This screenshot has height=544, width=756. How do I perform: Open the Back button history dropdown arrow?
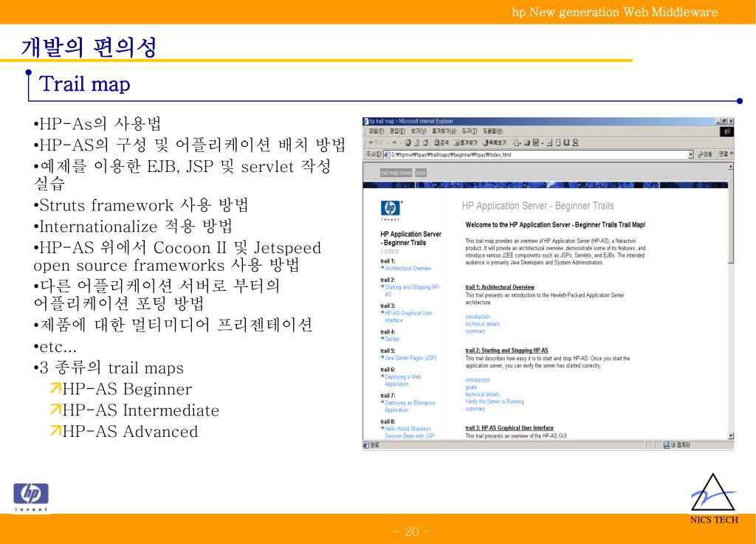tap(387, 143)
